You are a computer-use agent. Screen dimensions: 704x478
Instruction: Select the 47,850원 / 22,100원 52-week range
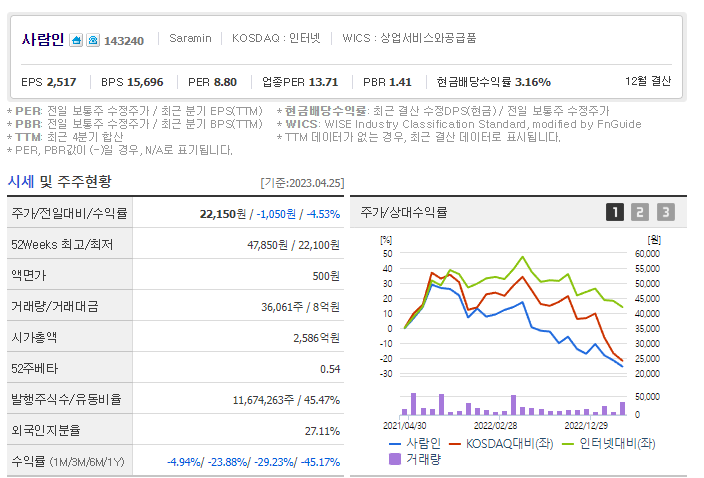293,245
